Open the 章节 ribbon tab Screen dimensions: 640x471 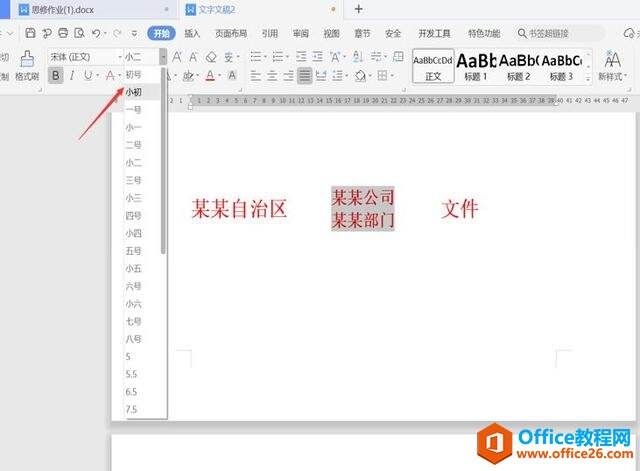[x=362, y=33]
